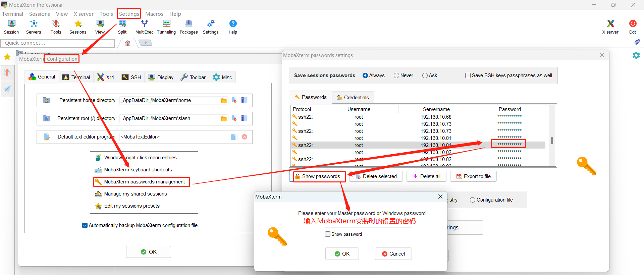This screenshot has height=275, width=644.
Task: Click the teal gear icon at right edge
Action: click(x=636, y=55)
